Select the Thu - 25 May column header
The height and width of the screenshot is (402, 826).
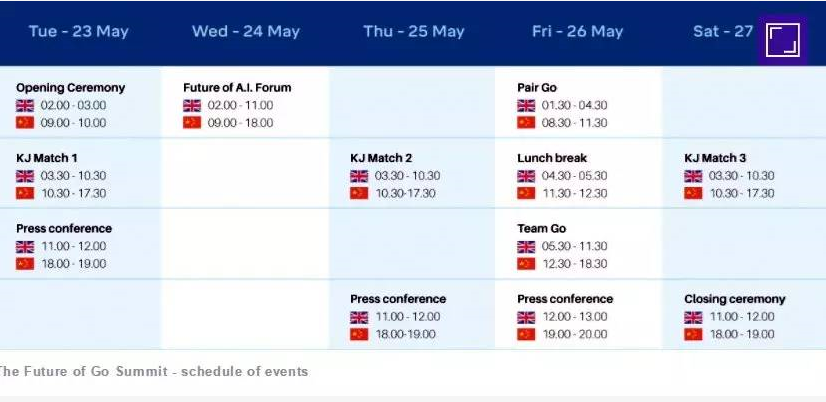point(414,31)
